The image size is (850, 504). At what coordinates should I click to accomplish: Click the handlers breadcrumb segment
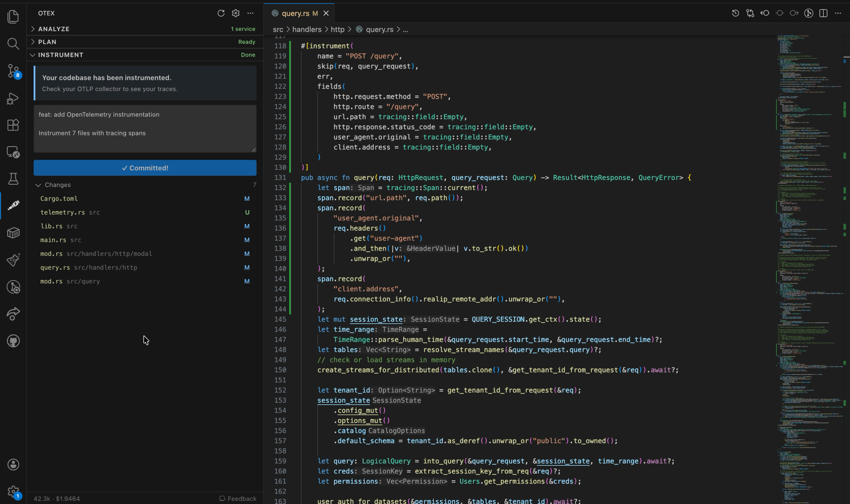(307, 30)
